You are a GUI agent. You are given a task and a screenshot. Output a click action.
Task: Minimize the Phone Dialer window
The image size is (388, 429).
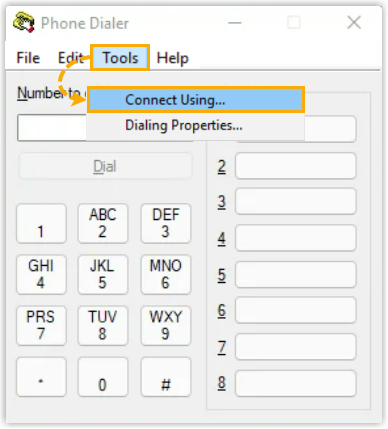tap(235, 23)
